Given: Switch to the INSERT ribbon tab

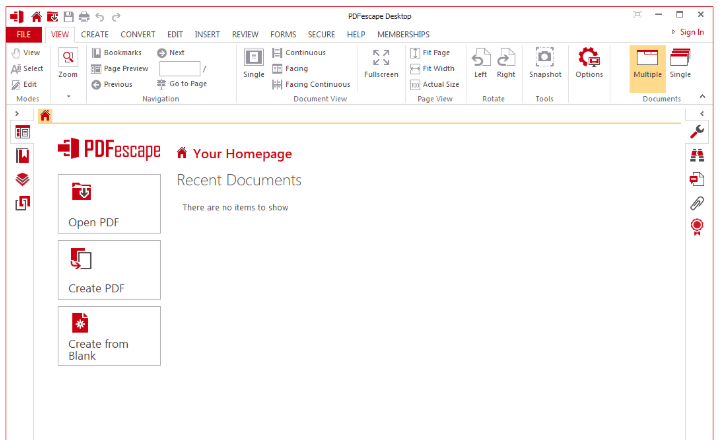Looking at the screenshot, I should pyautogui.click(x=207, y=35).
